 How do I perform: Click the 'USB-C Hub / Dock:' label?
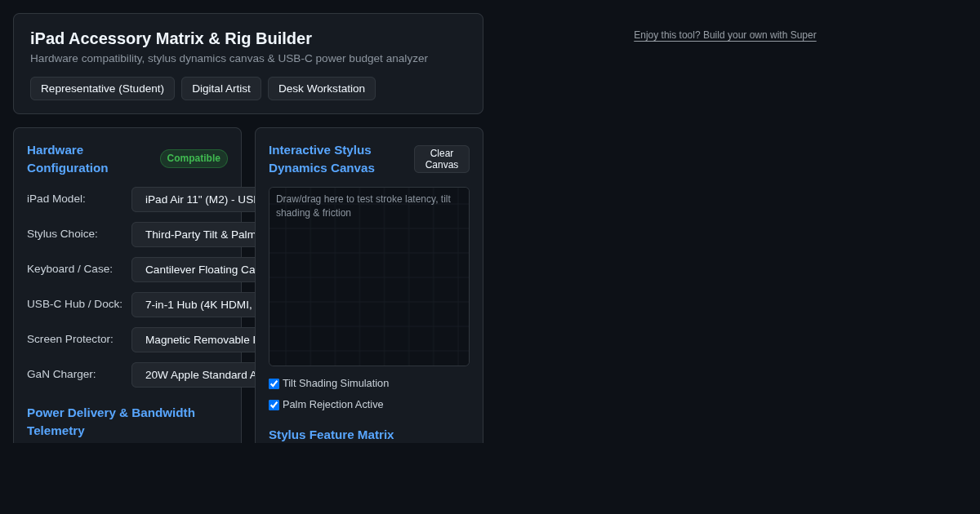[75, 304]
